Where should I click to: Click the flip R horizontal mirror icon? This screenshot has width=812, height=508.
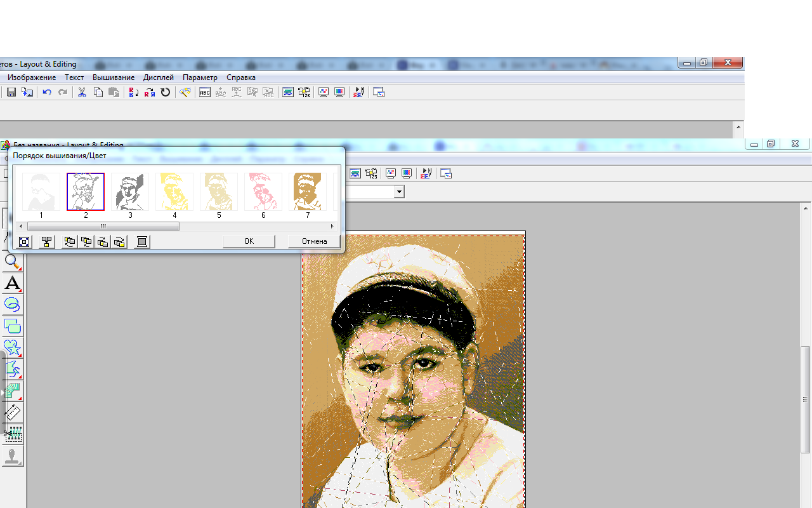point(149,92)
